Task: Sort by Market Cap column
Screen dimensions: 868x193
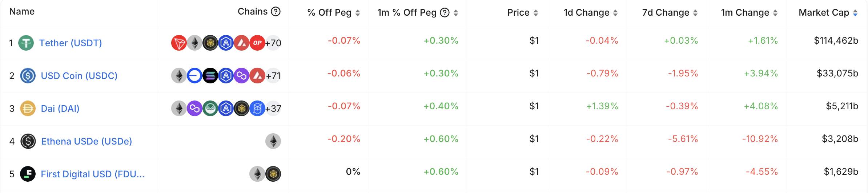Action: (828, 13)
